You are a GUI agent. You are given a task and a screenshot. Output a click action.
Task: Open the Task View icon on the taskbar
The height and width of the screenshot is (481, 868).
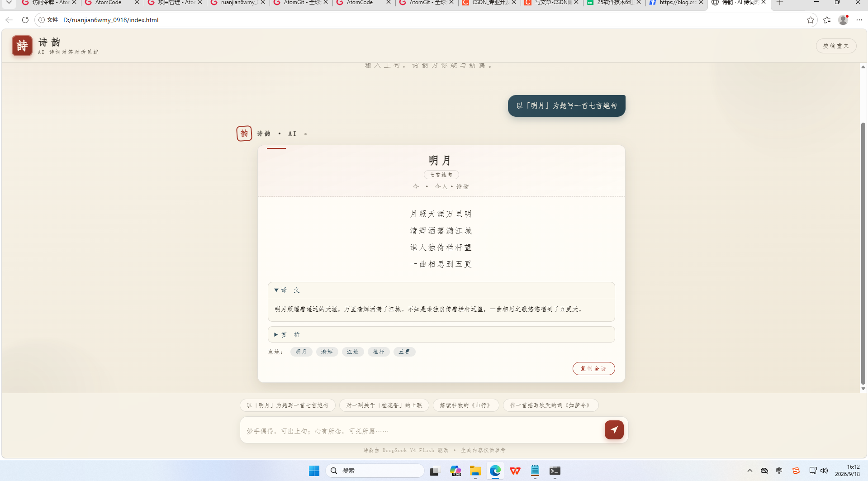coord(435,471)
